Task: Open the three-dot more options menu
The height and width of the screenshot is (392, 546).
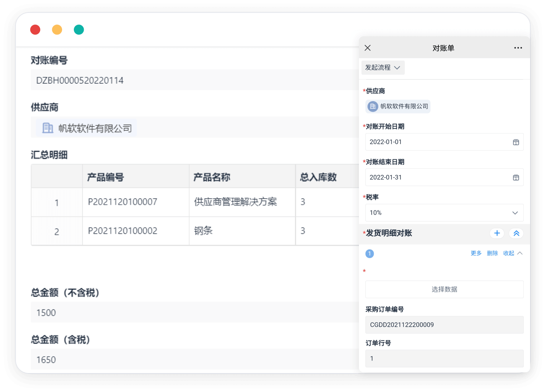Action: point(518,48)
